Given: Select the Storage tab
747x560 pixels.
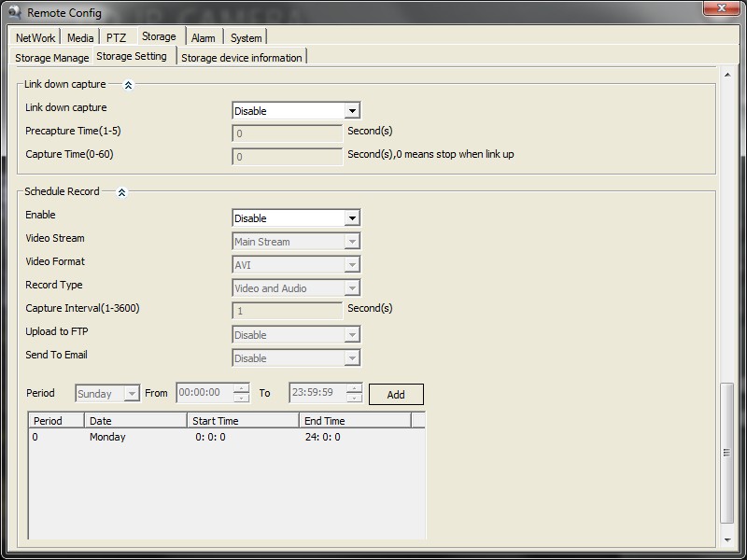Looking at the screenshot, I should point(159,36).
